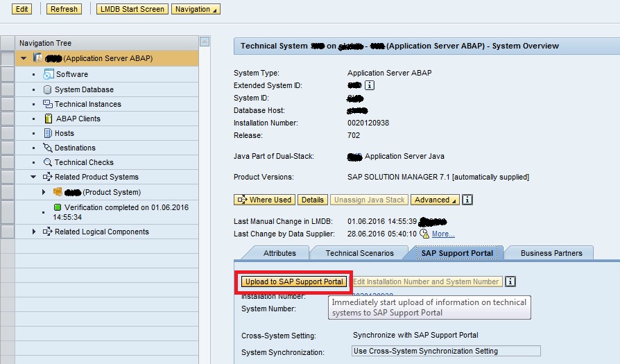Open the Advanced dropdown button

435,200
